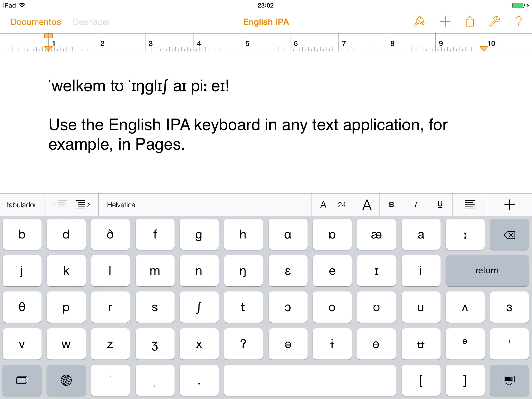
Task: Tap the period key
Action: coord(199,380)
